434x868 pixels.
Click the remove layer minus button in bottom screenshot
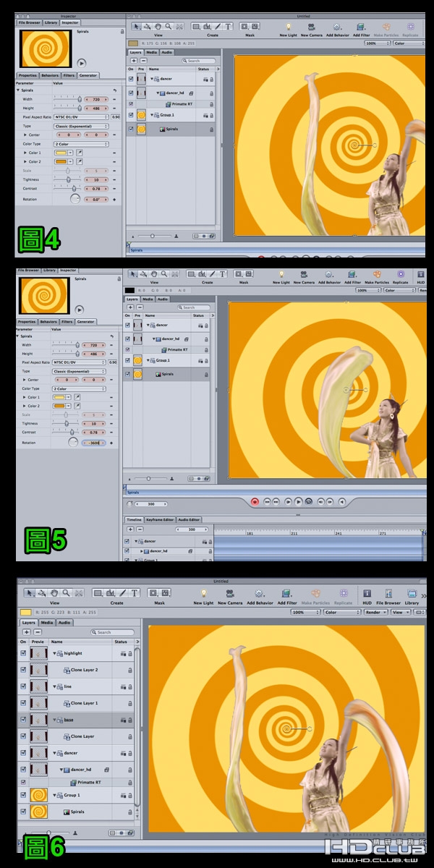[x=37, y=631]
